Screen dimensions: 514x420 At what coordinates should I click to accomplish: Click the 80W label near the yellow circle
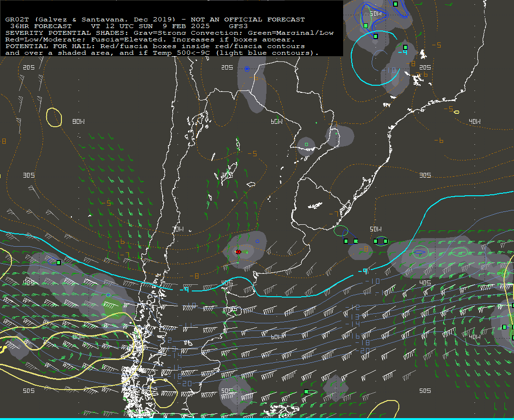[x=79, y=121]
